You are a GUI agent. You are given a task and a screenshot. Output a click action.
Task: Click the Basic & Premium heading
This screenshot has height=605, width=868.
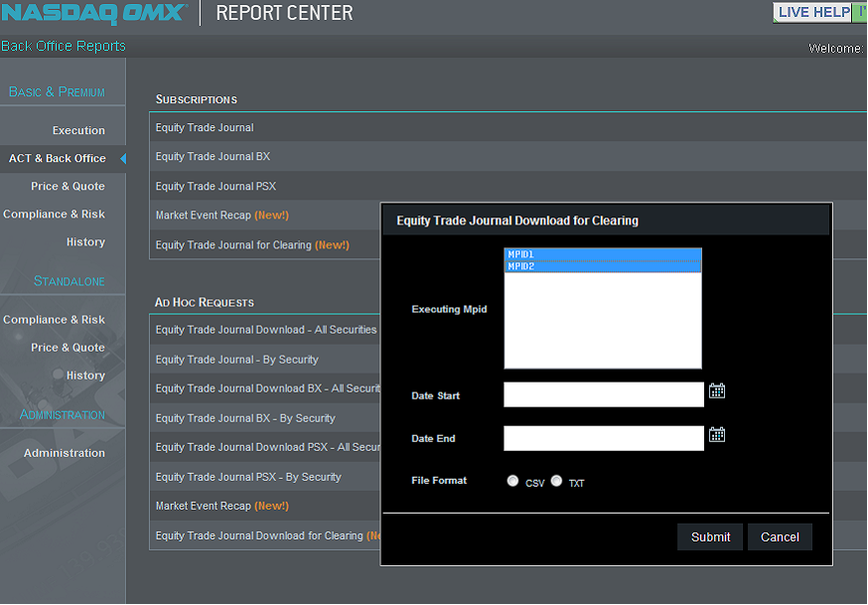pos(57,91)
